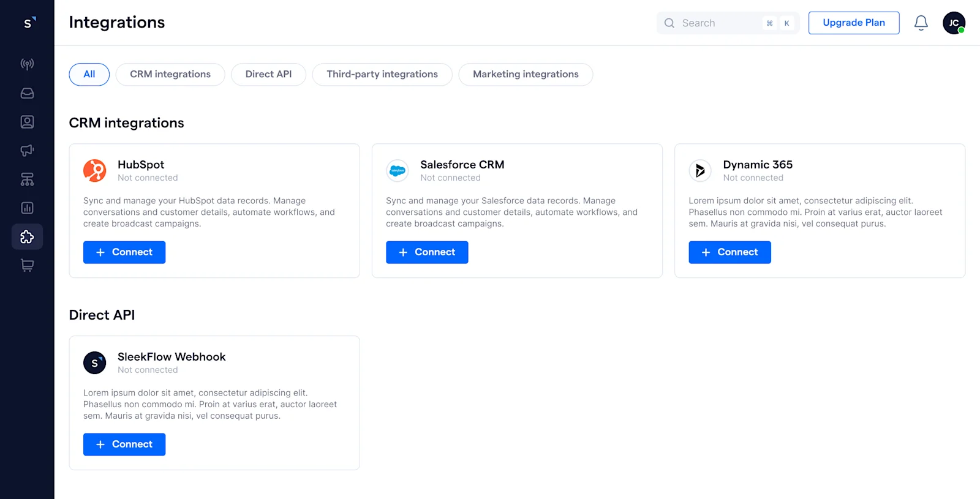980x499 pixels.
Task: Open the Contacts sidebar icon
Action: point(27,122)
